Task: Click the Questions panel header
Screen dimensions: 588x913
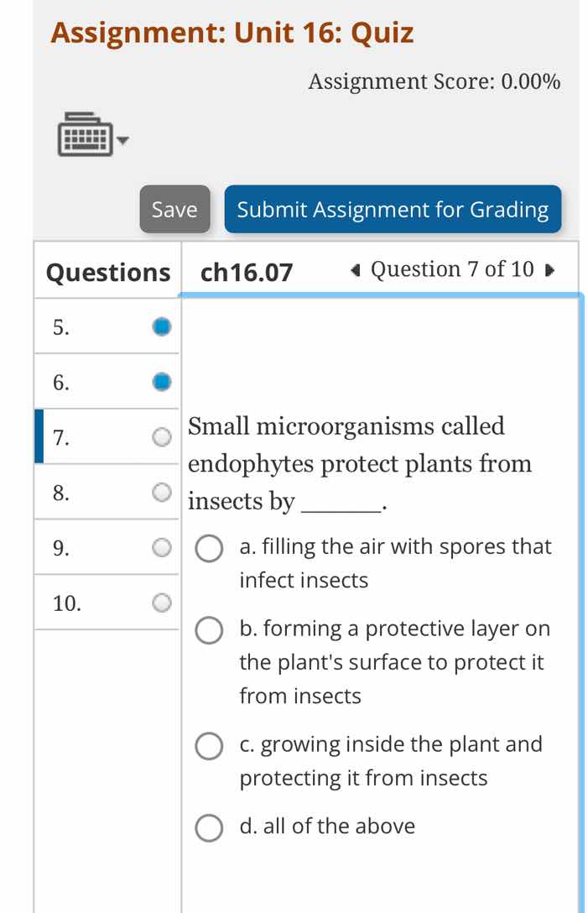Action: point(107,271)
